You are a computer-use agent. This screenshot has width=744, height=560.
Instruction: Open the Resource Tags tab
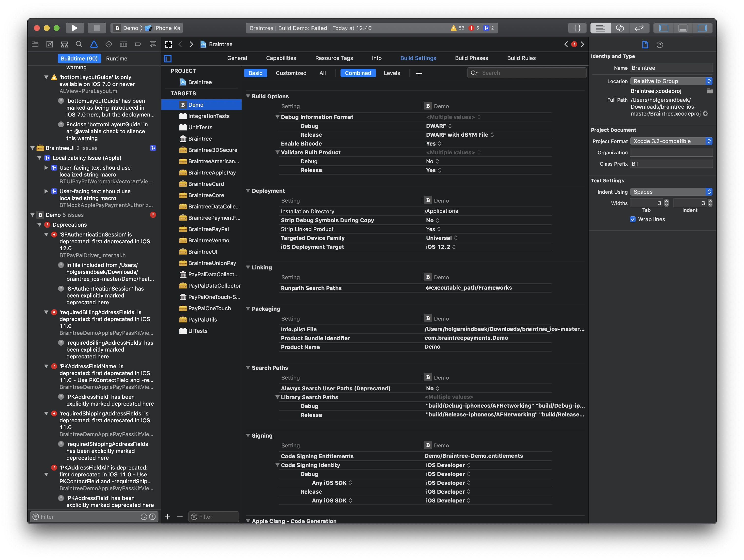coord(334,58)
